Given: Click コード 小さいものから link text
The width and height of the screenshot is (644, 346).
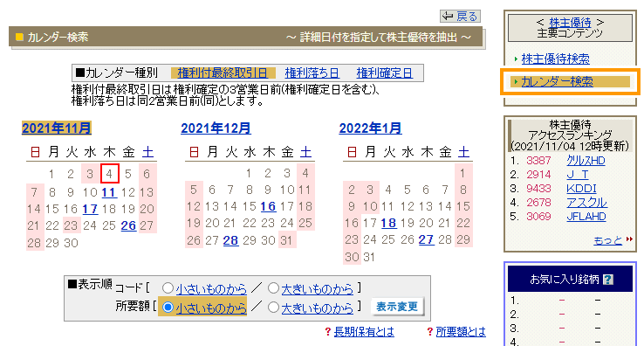Looking at the screenshot, I should pyautogui.click(x=211, y=289).
